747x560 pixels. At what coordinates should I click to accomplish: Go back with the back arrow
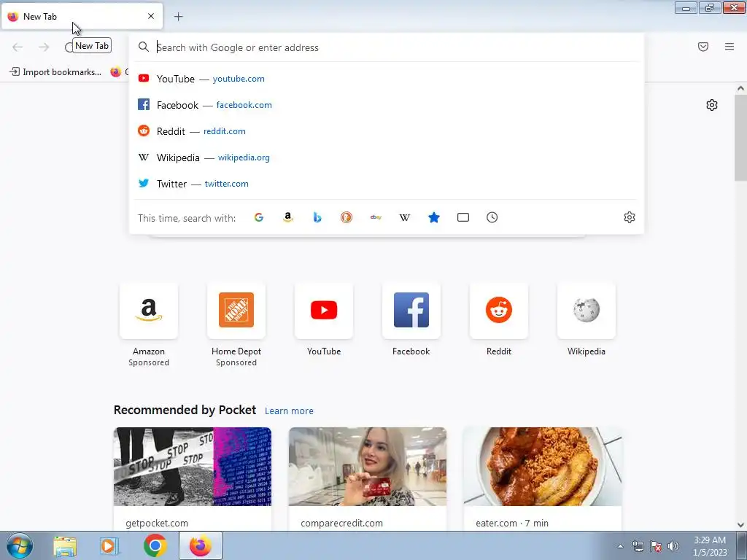tap(18, 47)
